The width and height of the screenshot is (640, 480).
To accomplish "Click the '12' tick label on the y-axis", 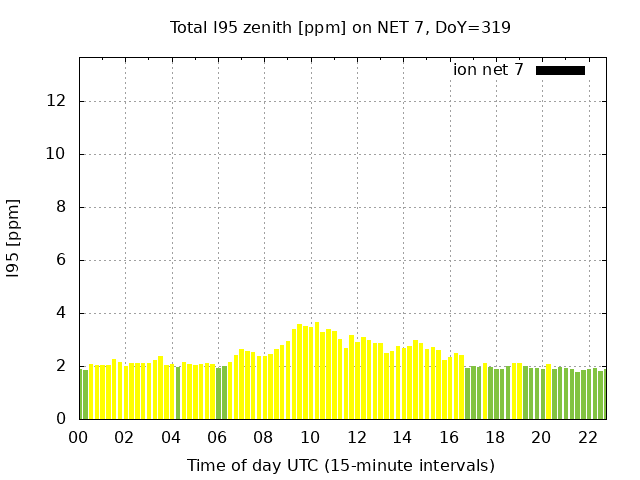I will point(56,101).
